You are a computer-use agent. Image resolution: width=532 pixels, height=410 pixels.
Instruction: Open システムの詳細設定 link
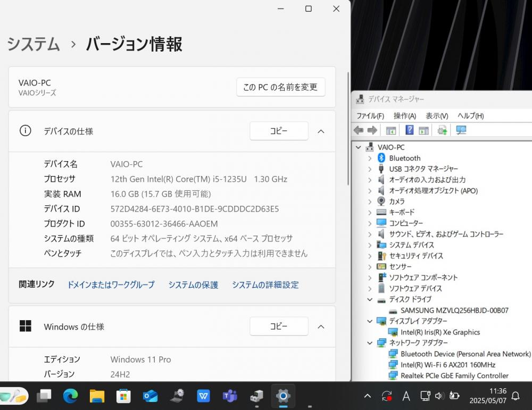pos(265,285)
